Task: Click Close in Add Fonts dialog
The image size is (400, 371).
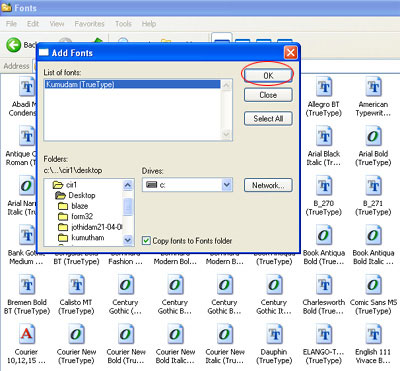Action: (x=268, y=95)
